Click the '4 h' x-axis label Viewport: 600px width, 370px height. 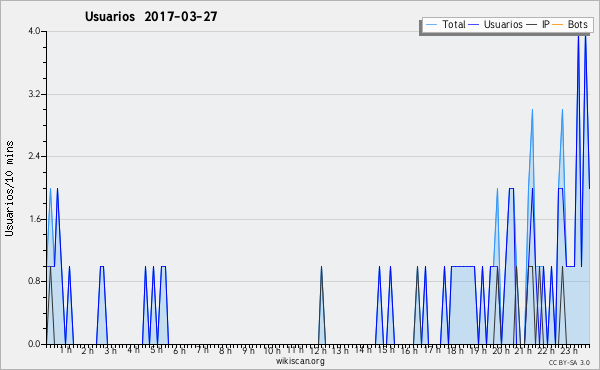[x=133, y=350]
